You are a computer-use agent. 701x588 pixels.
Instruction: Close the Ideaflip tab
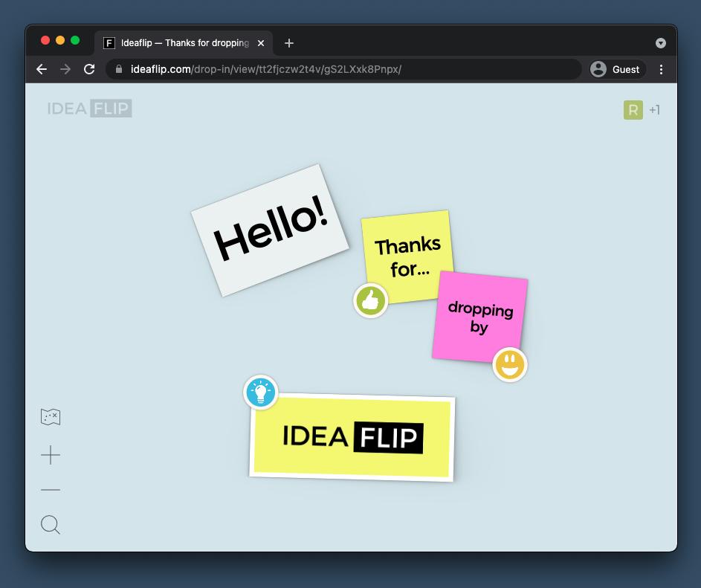pyautogui.click(x=261, y=43)
